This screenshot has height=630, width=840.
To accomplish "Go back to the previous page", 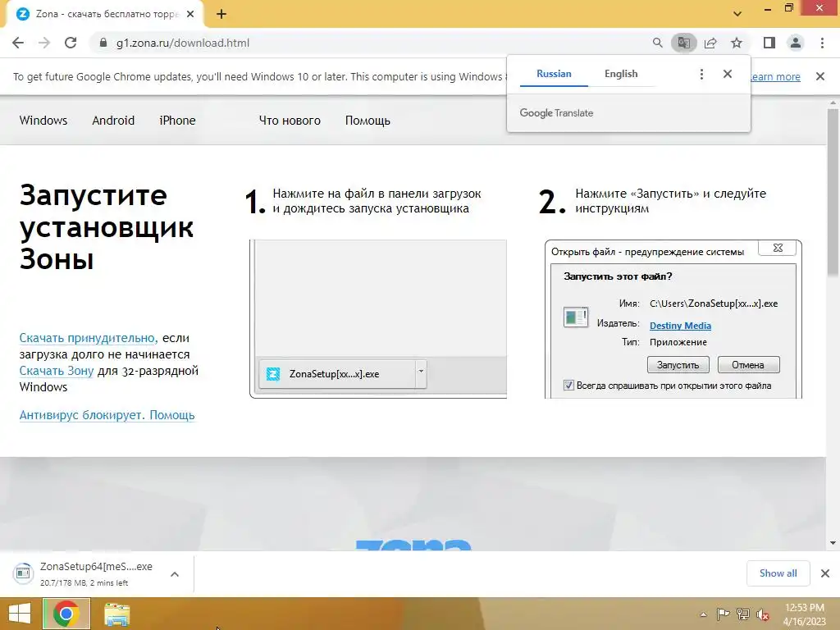I will [18, 43].
